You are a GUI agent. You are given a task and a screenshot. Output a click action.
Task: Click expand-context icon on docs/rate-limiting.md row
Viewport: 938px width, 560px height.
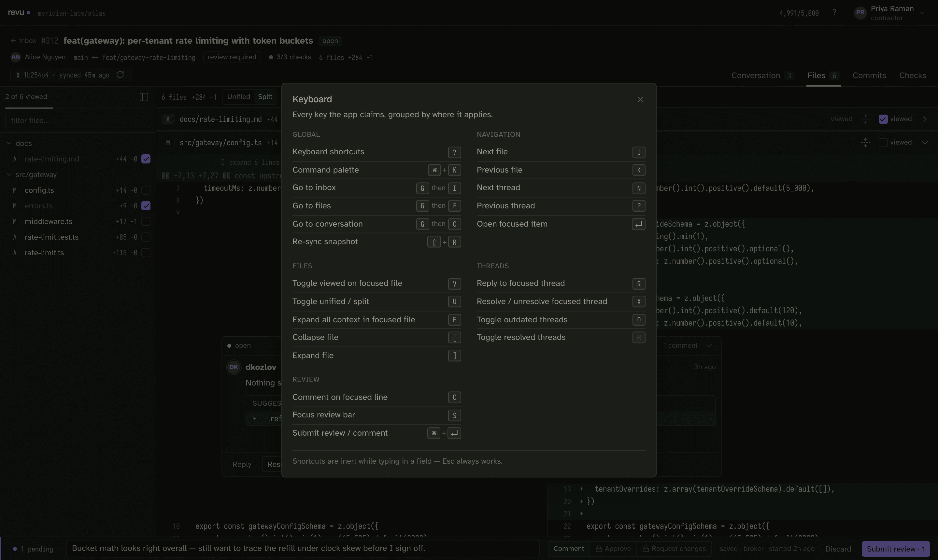coord(865,119)
